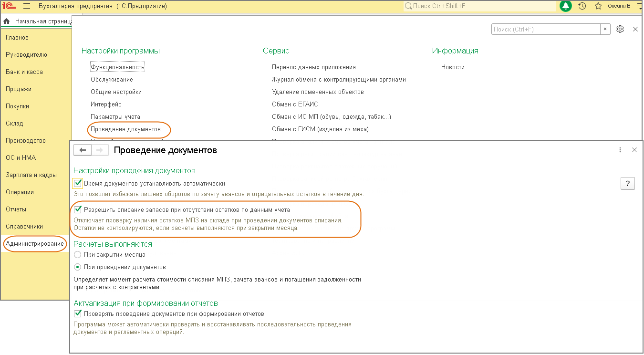The width and height of the screenshot is (644, 355).
Task: Open history clock icon
Action: (x=582, y=6)
